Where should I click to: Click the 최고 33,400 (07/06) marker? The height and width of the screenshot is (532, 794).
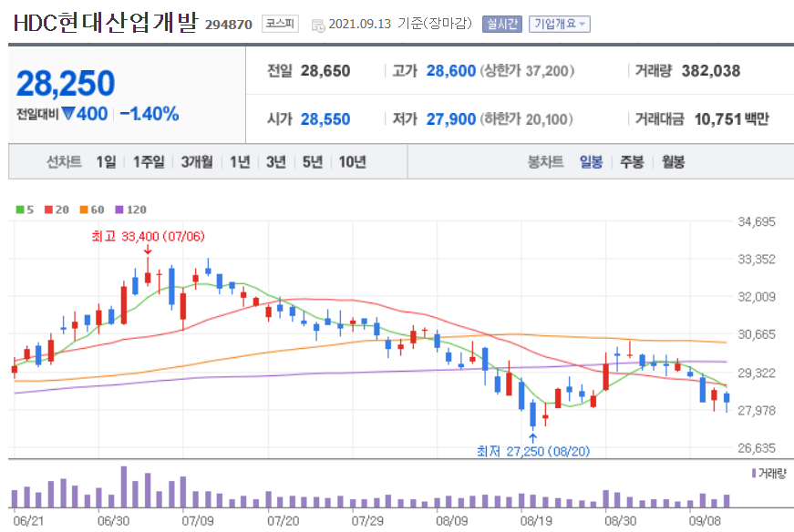[x=148, y=236]
